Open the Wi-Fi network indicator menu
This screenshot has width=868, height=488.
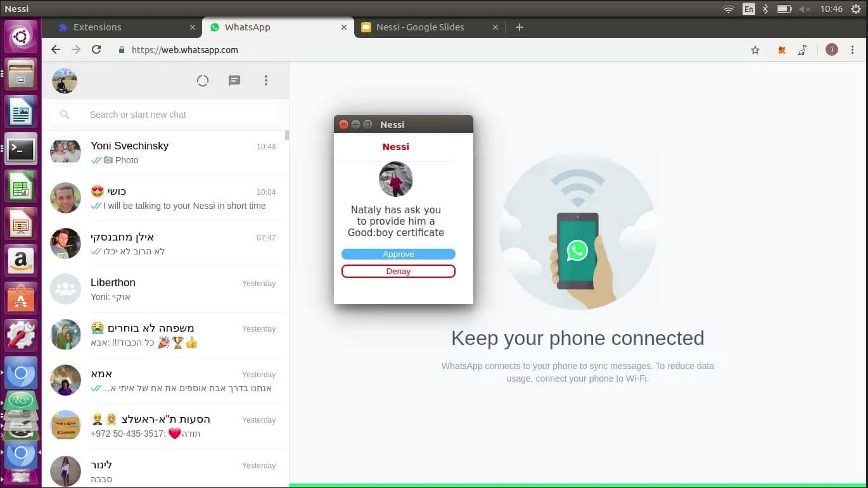pyautogui.click(x=729, y=9)
